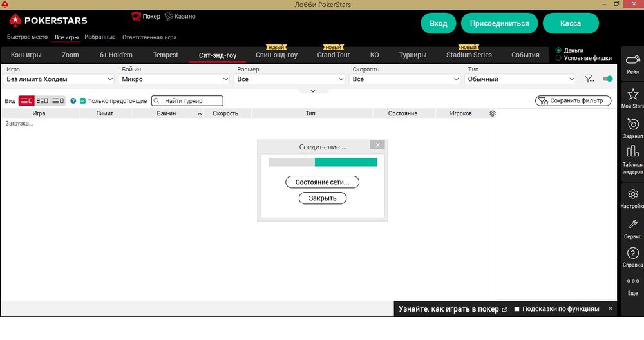This screenshot has height=340, width=644.
Task: Open the Тип dropdown
Action: (520, 79)
